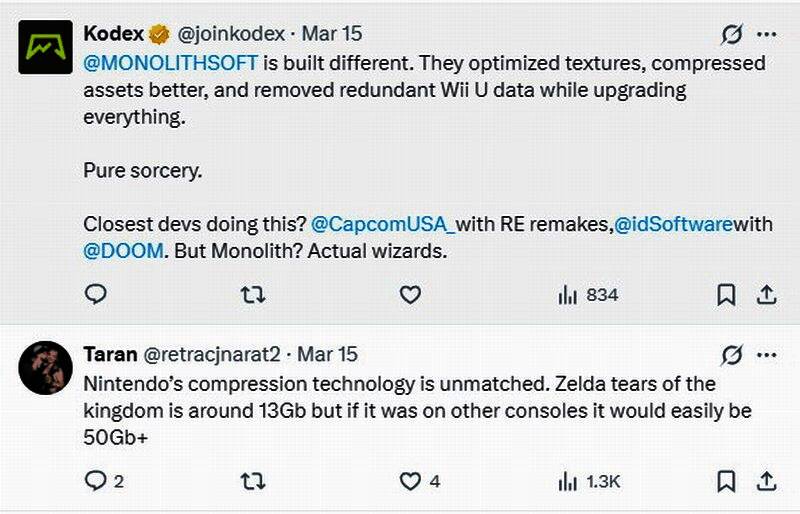Open Grok icon on Kodex tweet

pos(732,35)
